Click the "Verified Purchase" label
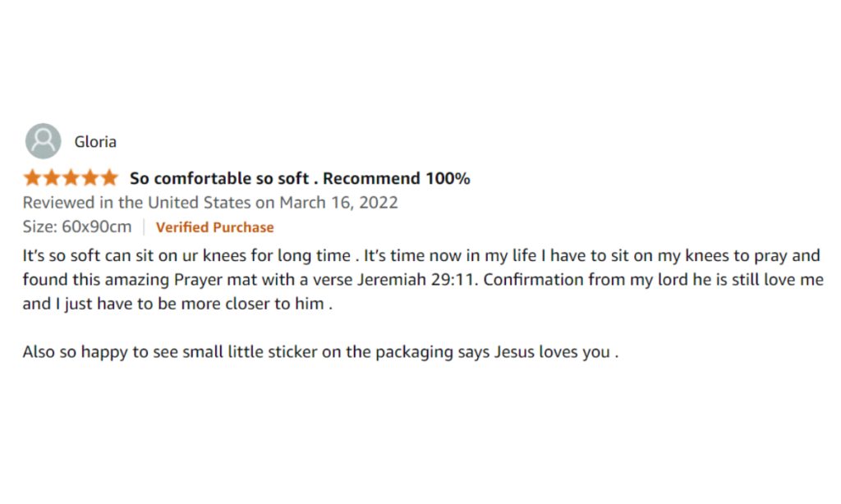 click(214, 227)
